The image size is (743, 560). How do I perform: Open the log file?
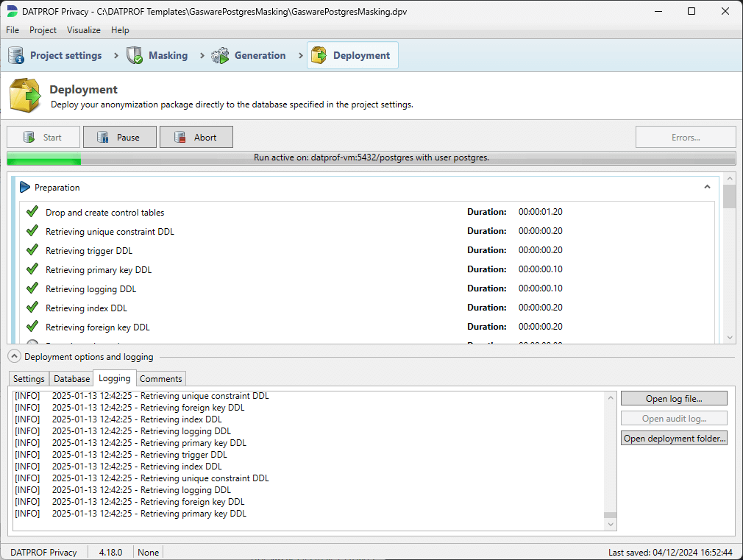pos(673,398)
